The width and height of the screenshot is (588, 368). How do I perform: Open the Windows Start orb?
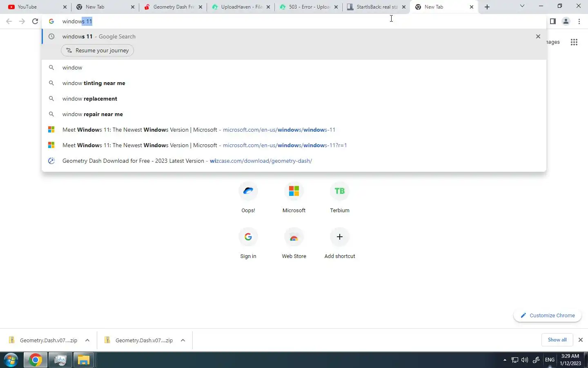[11, 360]
